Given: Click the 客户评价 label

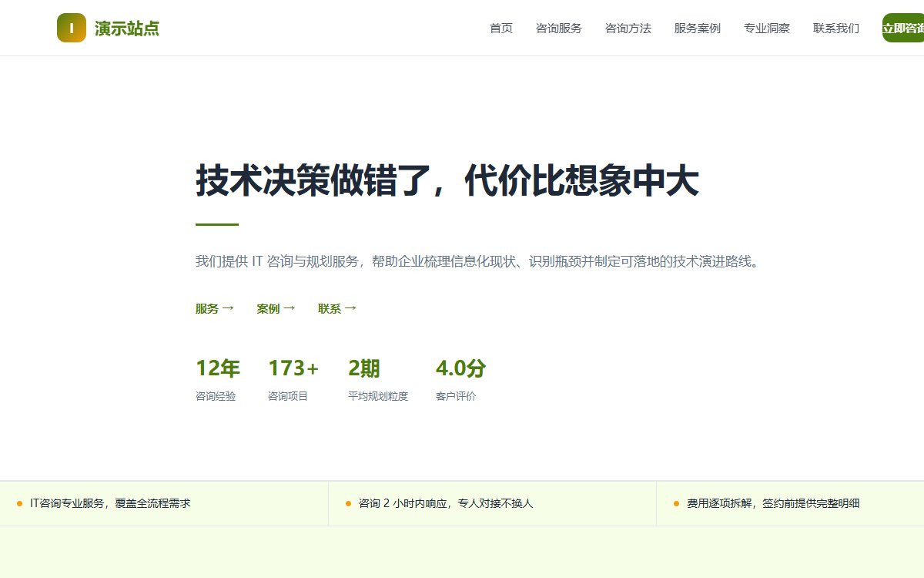Looking at the screenshot, I should [x=456, y=396].
